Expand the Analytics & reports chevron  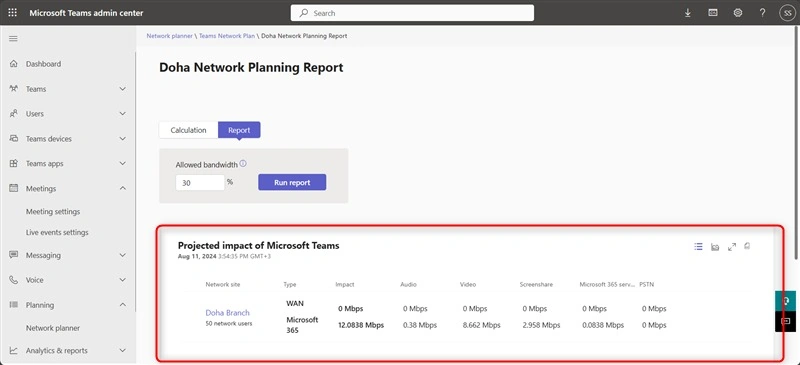click(122, 350)
